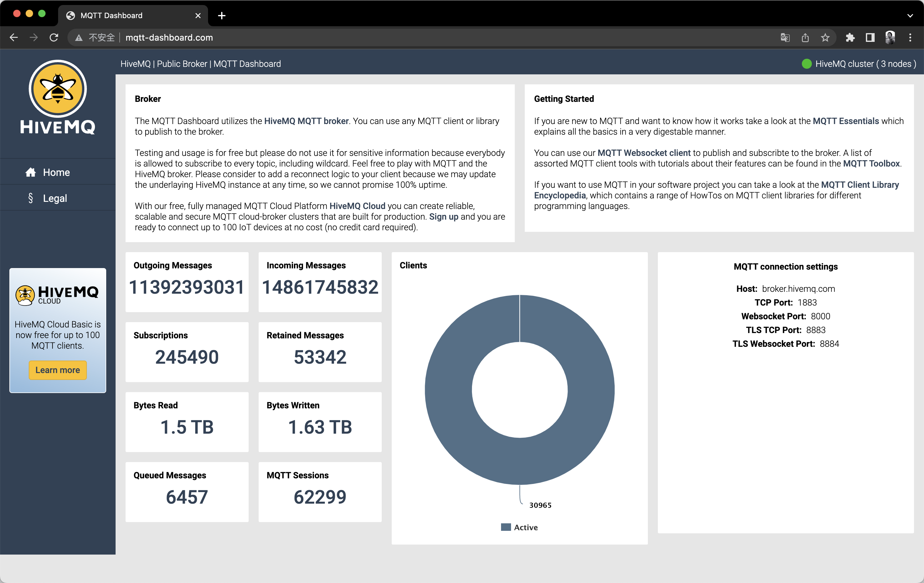Open the MQTT Essentials link
This screenshot has width=924, height=583.
coord(846,121)
